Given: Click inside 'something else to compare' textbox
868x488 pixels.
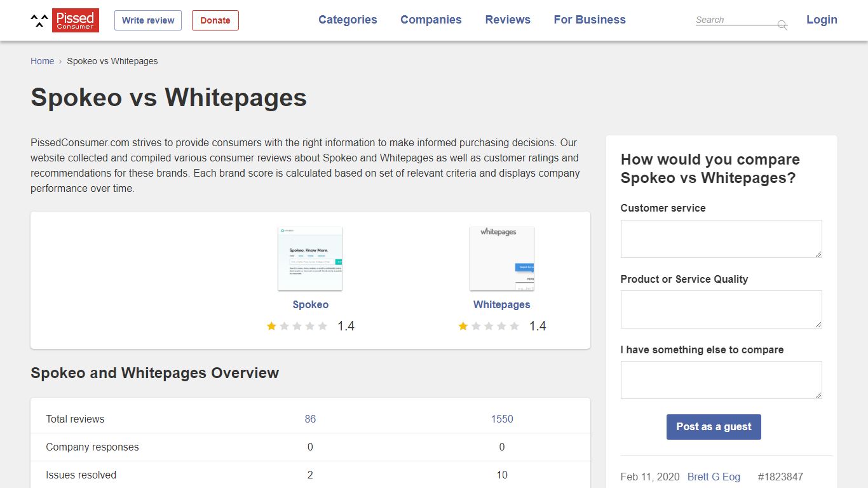Looking at the screenshot, I should point(721,380).
